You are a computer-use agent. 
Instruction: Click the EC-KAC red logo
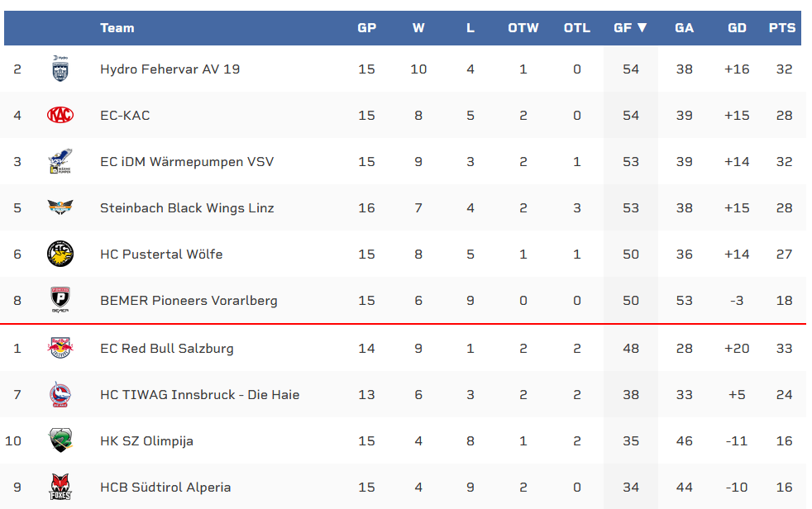point(60,115)
